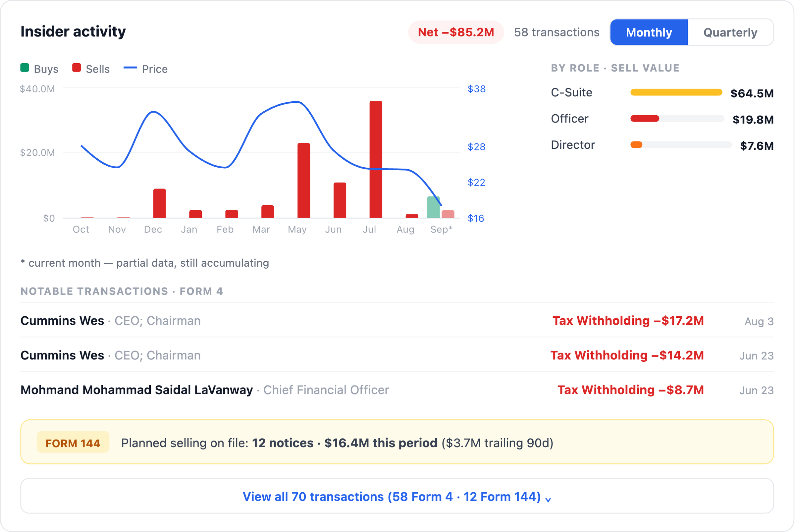Image resolution: width=795 pixels, height=532 pixels.
Task: Open the Cummins Wes Aug 3 transaction
Action: click(397, 321)
